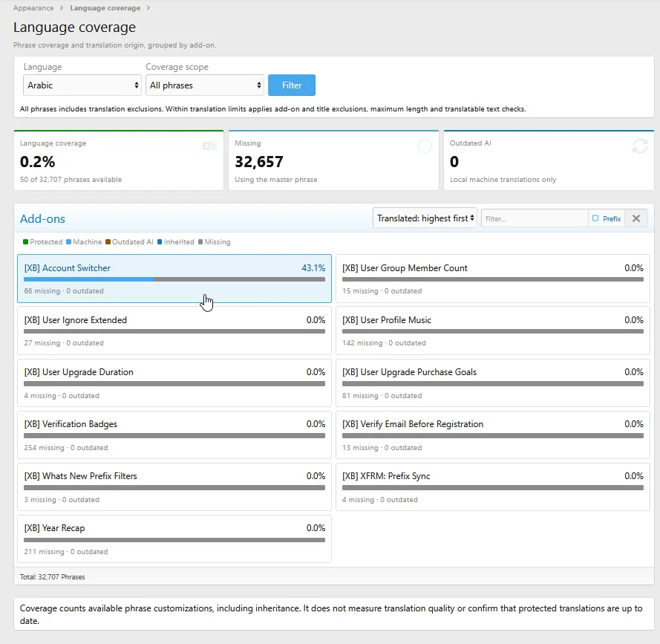Click the Year Recap coverage progress bar
Viewport: 660px width, 644px height.
click(x=174, y=539)
